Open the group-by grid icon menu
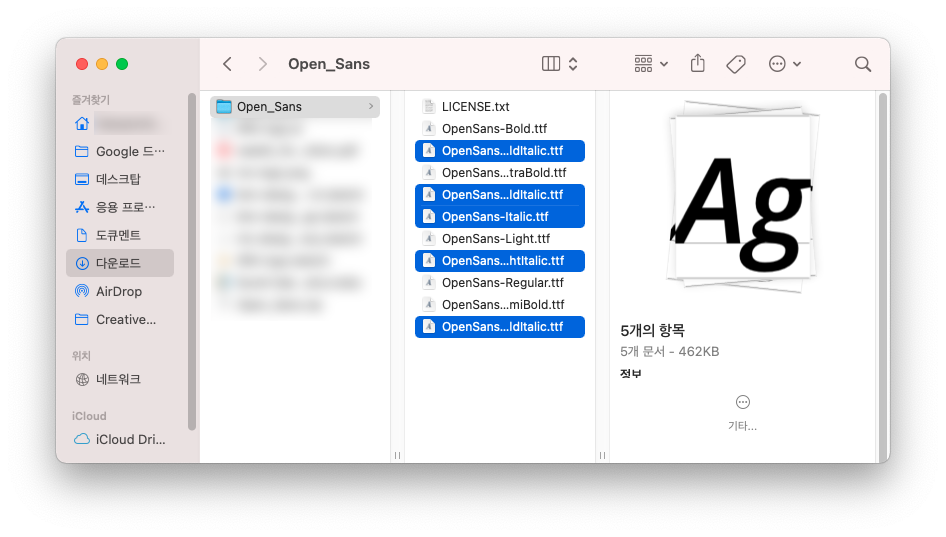946x537 pixels. click(651, 64)
